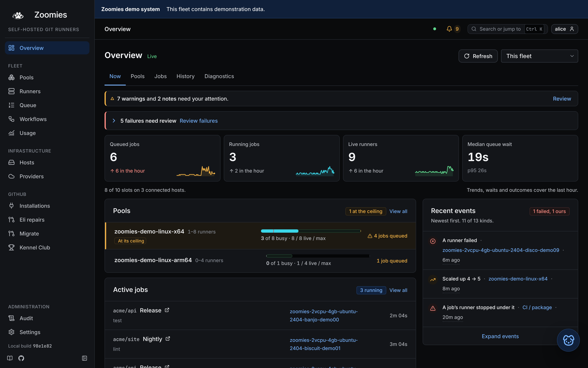Open the Live runners stat card
The height and width of the screenshot is (368, 588).
point(401,158)
